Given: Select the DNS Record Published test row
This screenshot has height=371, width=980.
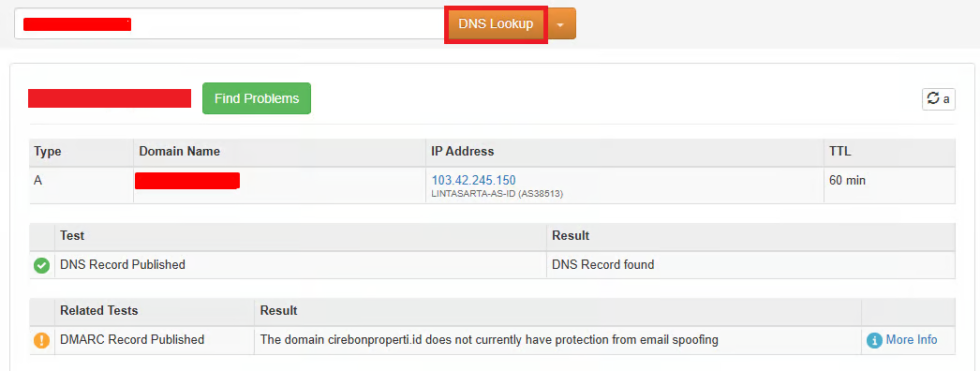Looking at the screenshot, I should point(492,265).
